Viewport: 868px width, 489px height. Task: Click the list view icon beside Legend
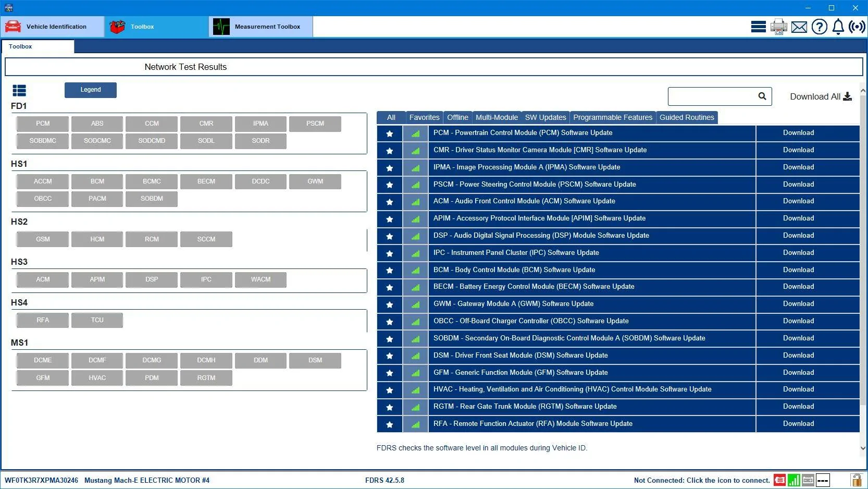coord(19,91)
